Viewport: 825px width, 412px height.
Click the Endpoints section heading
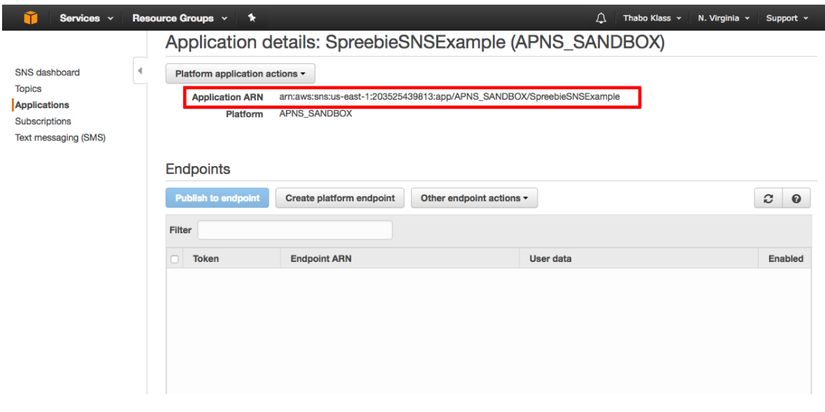click(198, 169)
